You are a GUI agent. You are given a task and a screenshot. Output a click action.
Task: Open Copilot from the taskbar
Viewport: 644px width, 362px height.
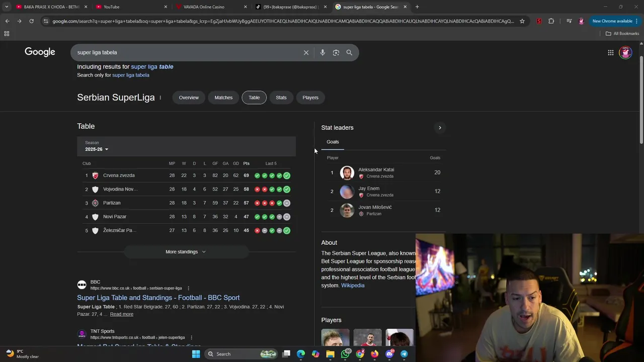(315, 354)
